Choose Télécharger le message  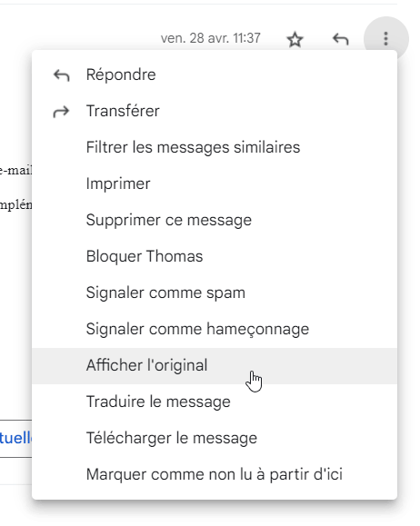point(215,438)
